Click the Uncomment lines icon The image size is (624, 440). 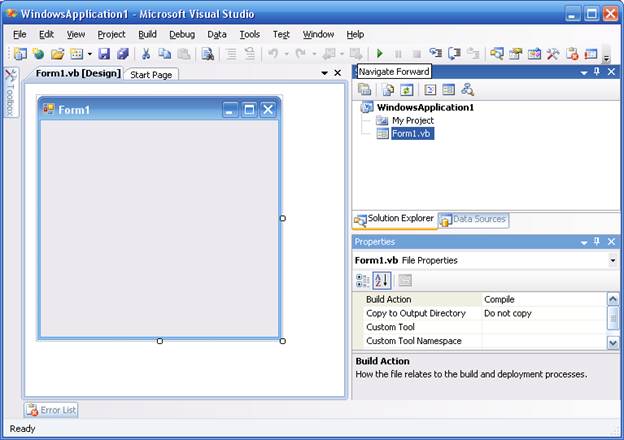(250, 53)
